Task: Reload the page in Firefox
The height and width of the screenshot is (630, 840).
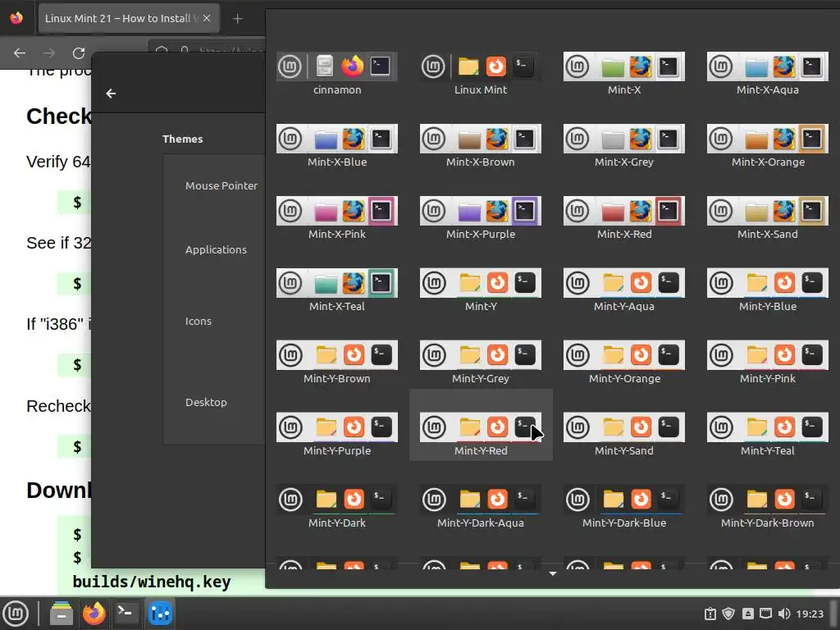Action: 79,53
